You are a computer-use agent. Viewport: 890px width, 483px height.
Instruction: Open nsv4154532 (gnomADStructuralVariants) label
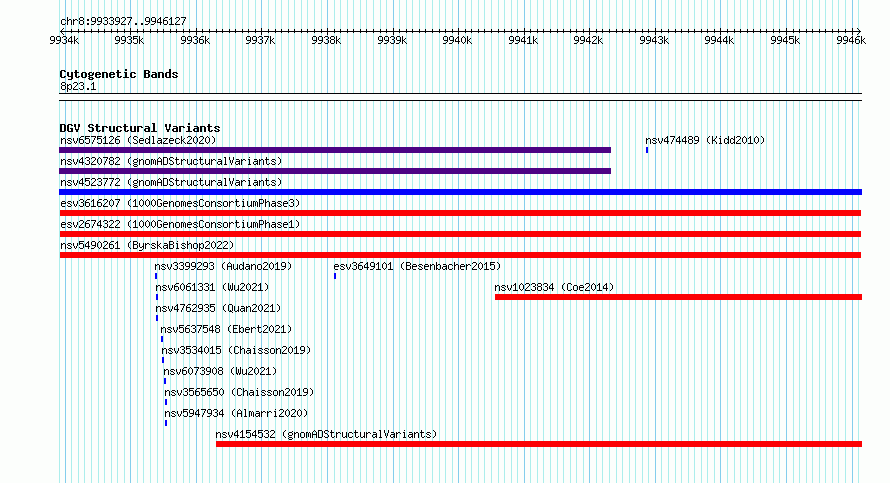click(326, 434)
